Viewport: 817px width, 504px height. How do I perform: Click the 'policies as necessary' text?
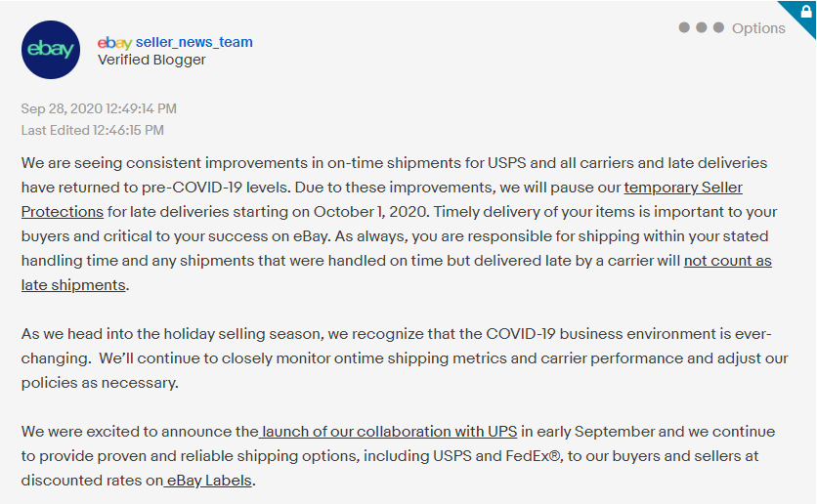click(x=100, y=383)
